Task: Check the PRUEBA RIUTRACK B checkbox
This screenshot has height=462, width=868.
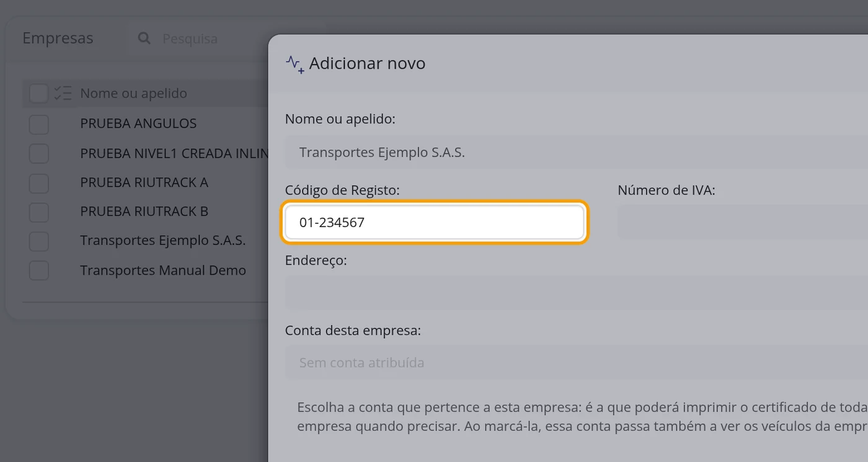Action: (39, 211)
